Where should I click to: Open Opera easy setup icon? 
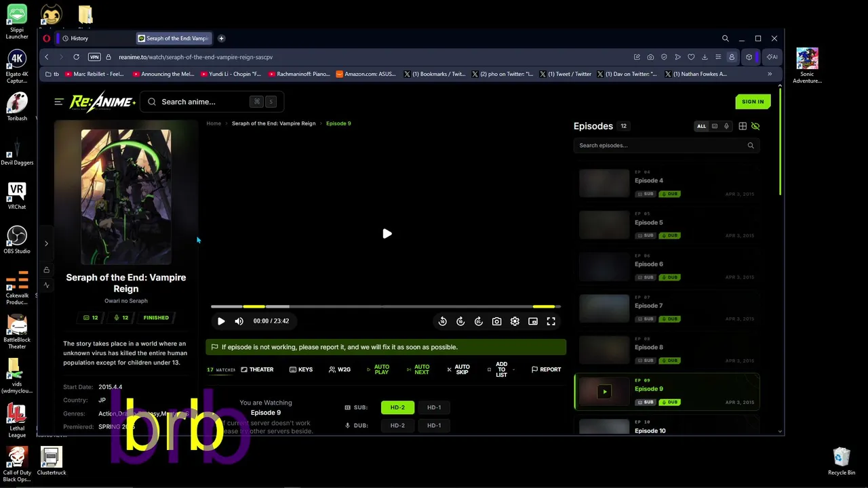(x=718, y=57)
